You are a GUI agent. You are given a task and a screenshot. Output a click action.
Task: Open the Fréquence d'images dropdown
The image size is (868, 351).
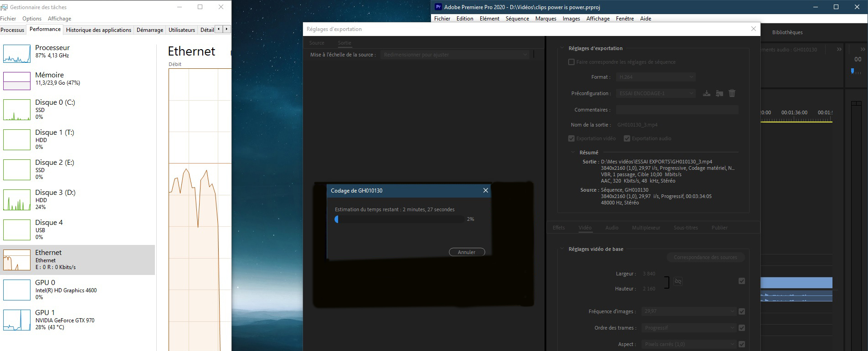(689, 311)
